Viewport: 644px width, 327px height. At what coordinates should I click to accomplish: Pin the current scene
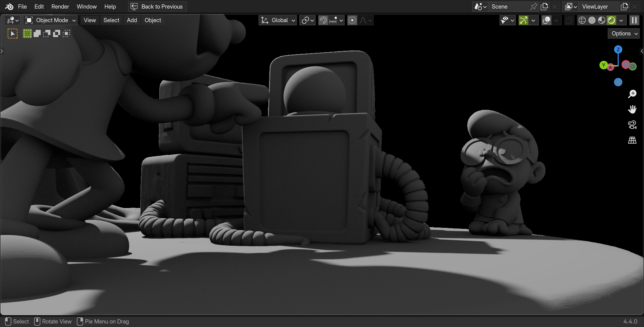click(533, 7)
